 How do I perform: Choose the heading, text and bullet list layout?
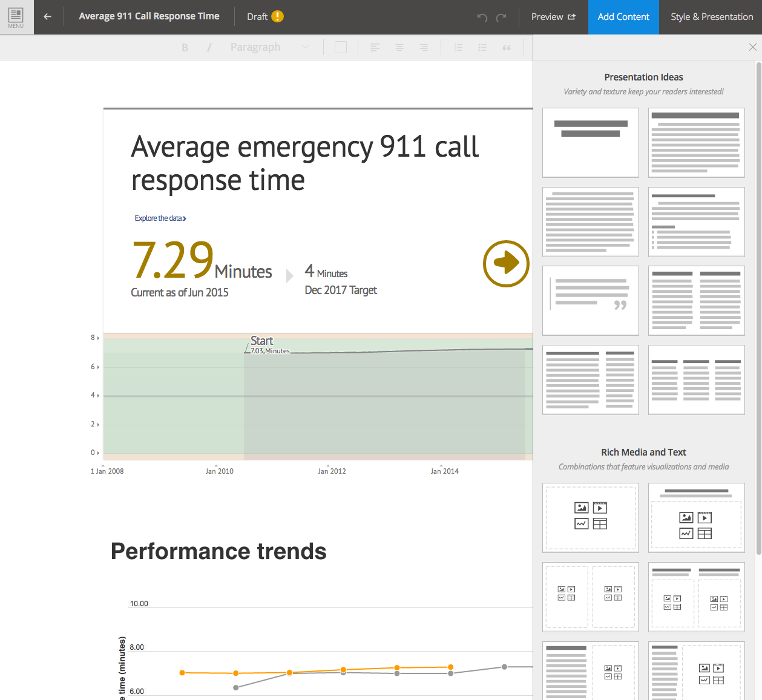pyautogui.click(x=696, y=222)
